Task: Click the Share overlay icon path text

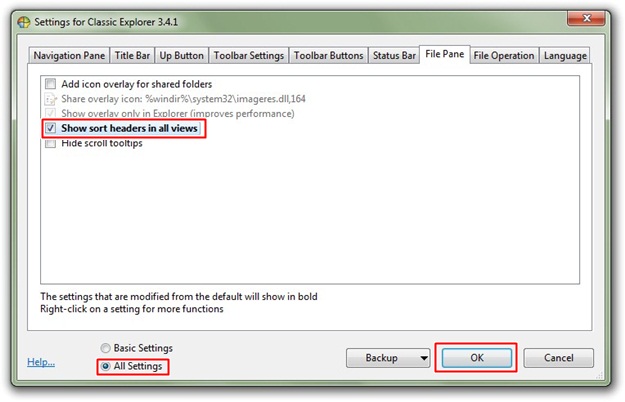Action: click(x=183, y=99)
